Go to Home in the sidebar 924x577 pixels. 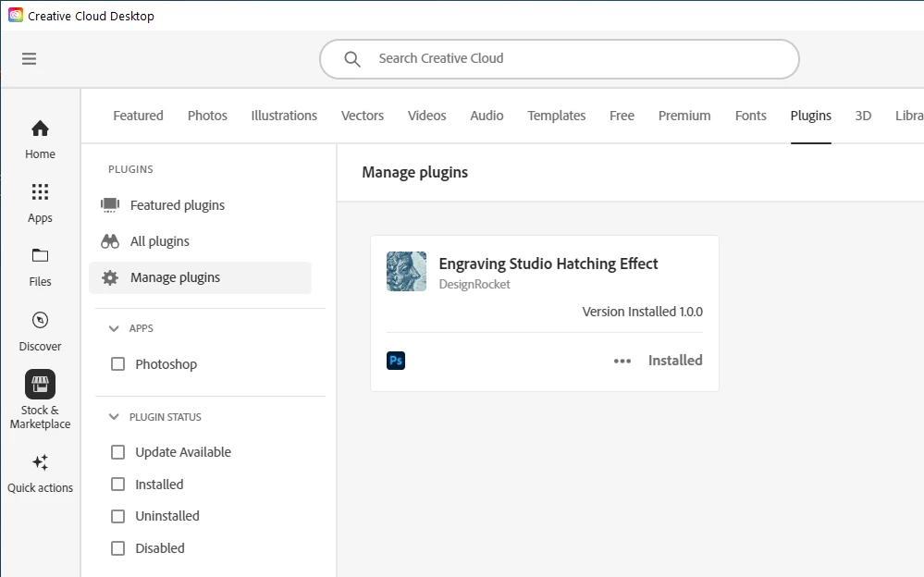click(40, 129)
